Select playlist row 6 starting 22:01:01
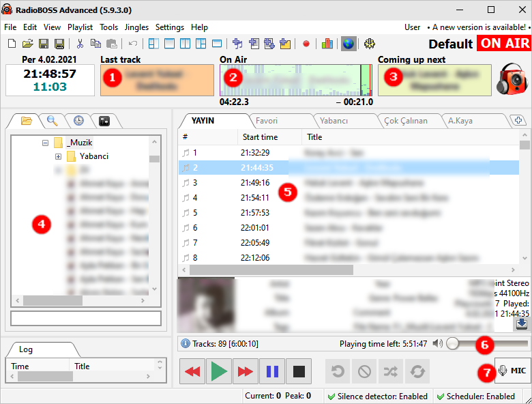Image resolution: width=532 pixels, height=404 pixels. tap(349, 228)
